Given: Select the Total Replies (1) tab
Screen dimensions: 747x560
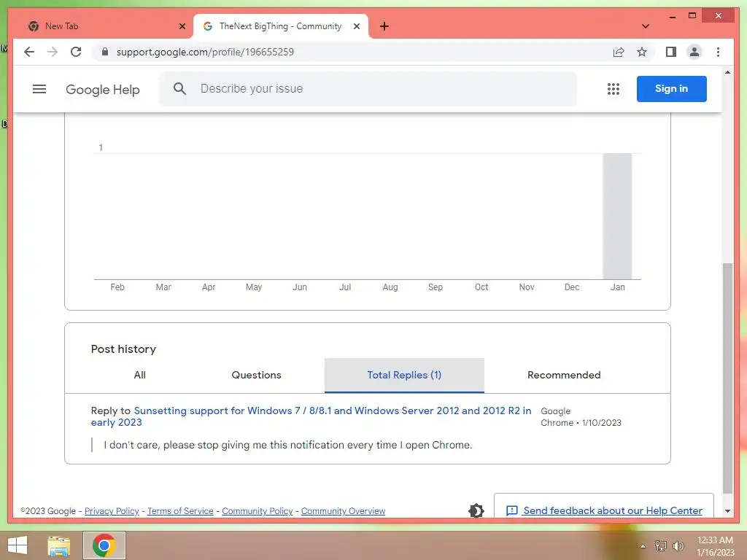Looking at the screenshot, I should 404,376.
